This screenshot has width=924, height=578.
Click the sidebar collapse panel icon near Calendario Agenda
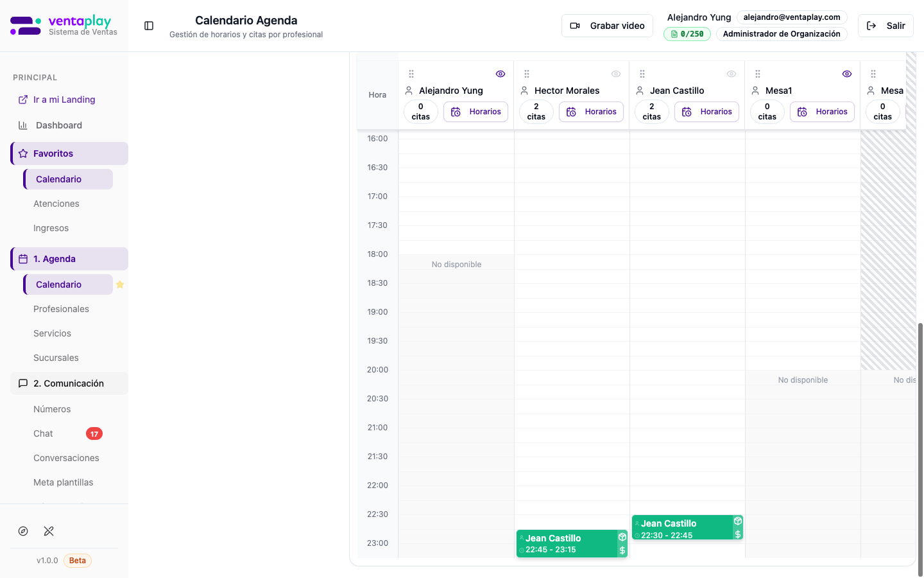point(149,26)
